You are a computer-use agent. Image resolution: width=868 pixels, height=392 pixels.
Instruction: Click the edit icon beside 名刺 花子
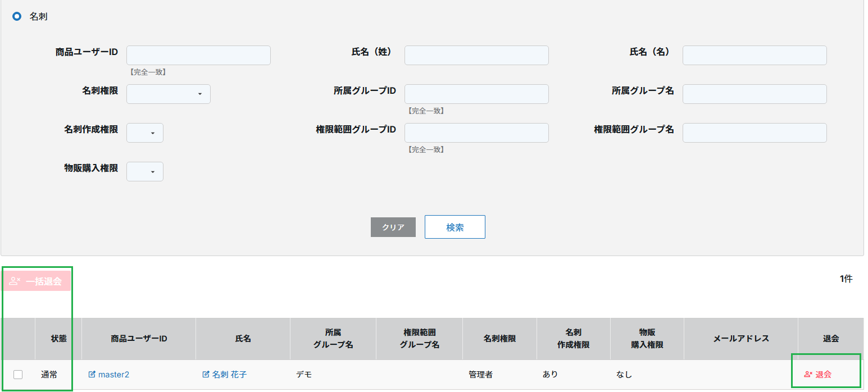point(206,375)
